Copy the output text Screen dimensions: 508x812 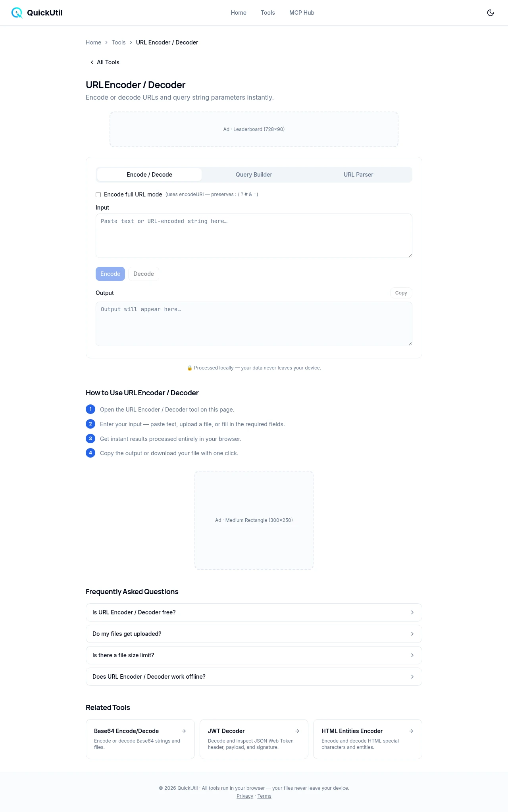click(401, 293)
